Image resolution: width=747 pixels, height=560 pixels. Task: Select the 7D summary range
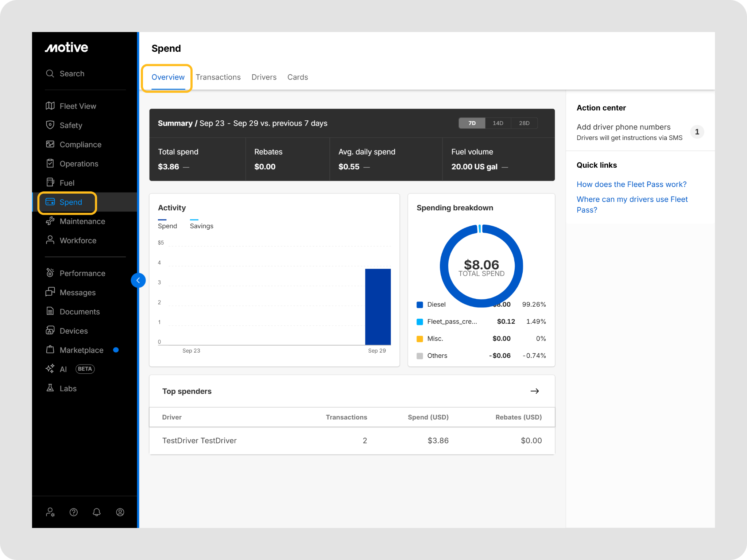click(472, 123)
